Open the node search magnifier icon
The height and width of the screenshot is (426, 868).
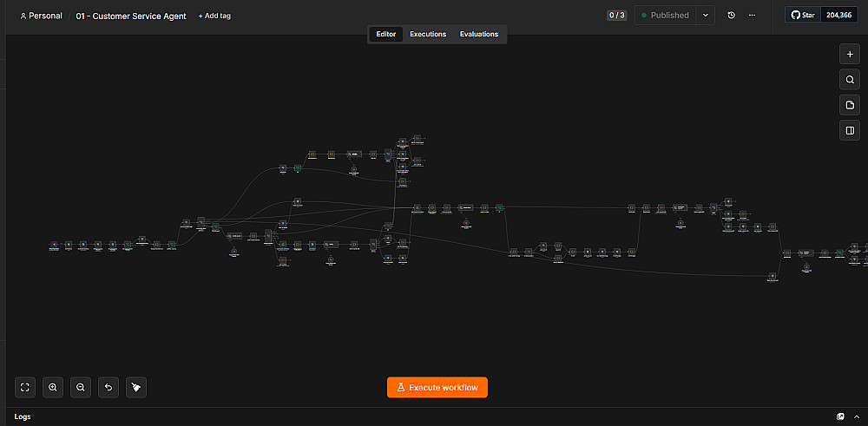pyautogui.click(x=850, y=80)
